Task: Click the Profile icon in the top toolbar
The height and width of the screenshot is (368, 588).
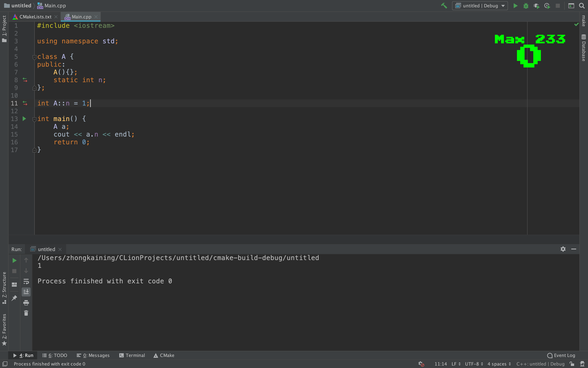Action: pyautogui.click(x=547, y=6)
